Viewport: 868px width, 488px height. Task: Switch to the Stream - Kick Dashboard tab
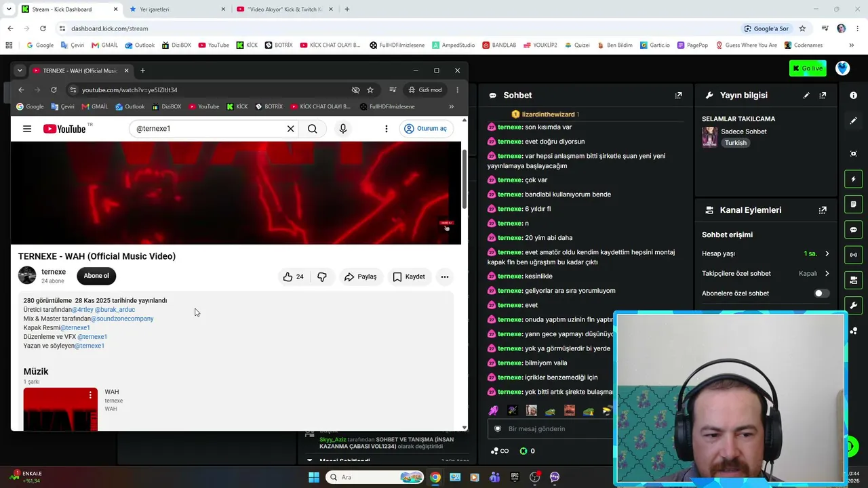[x=68, y=9]
